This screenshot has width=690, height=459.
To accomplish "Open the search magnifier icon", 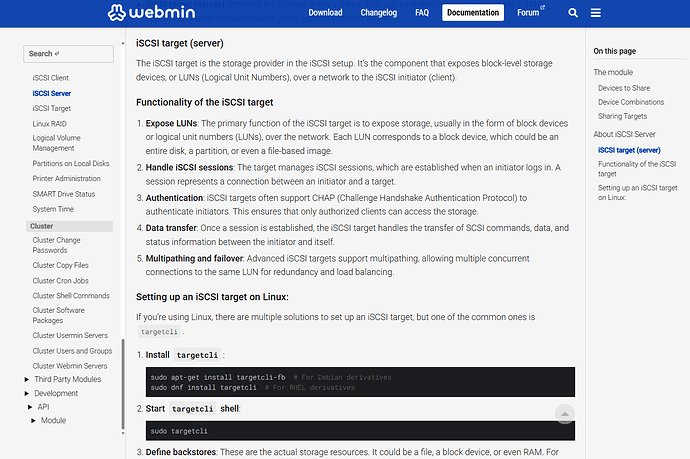I will [x=573, y=14].
